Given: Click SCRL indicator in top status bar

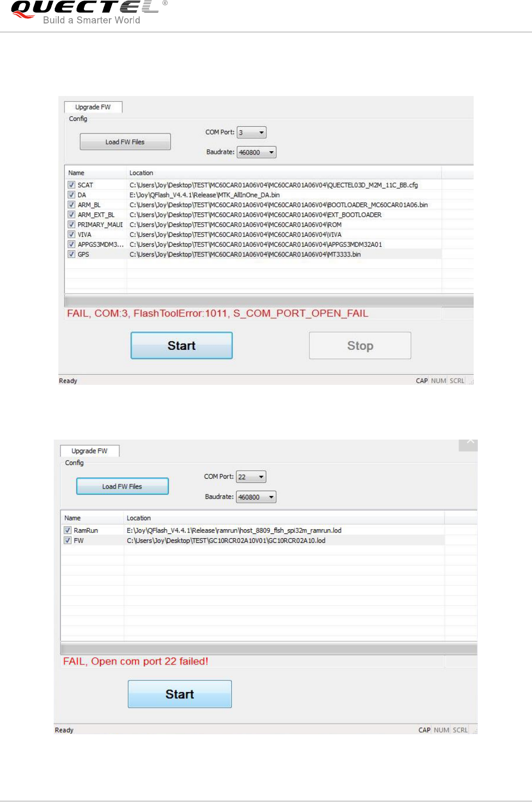Looking at the screenshot, I should [x=457, y=381].
